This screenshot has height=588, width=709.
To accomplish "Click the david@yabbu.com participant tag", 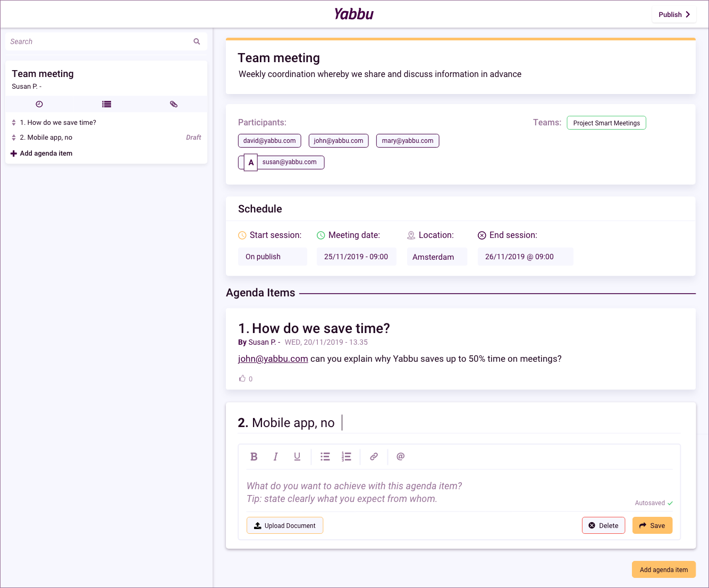I will (269, 141).
